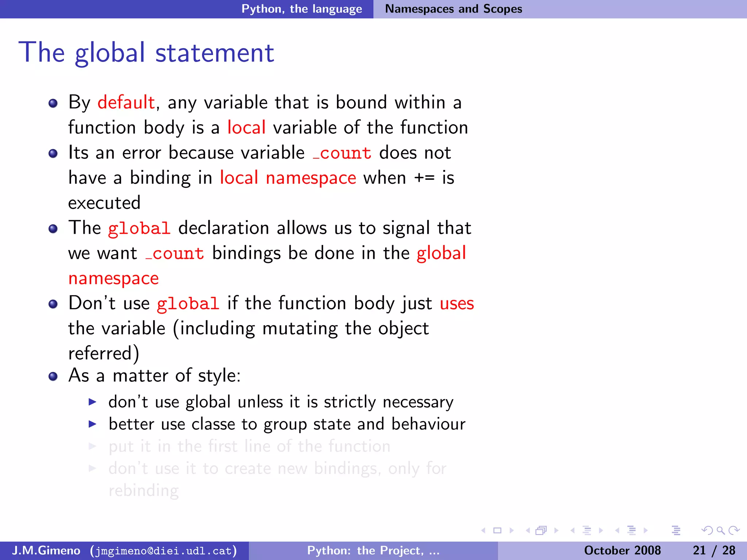This screenshot has height=560, width=747.
Task: Click the red word 'default'
Action: click(126, 102)
